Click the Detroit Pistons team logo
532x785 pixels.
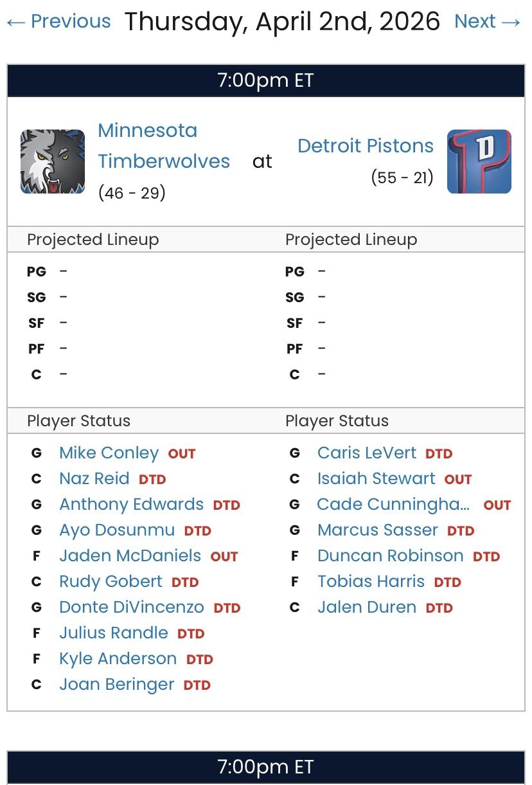tap(479, 161)
